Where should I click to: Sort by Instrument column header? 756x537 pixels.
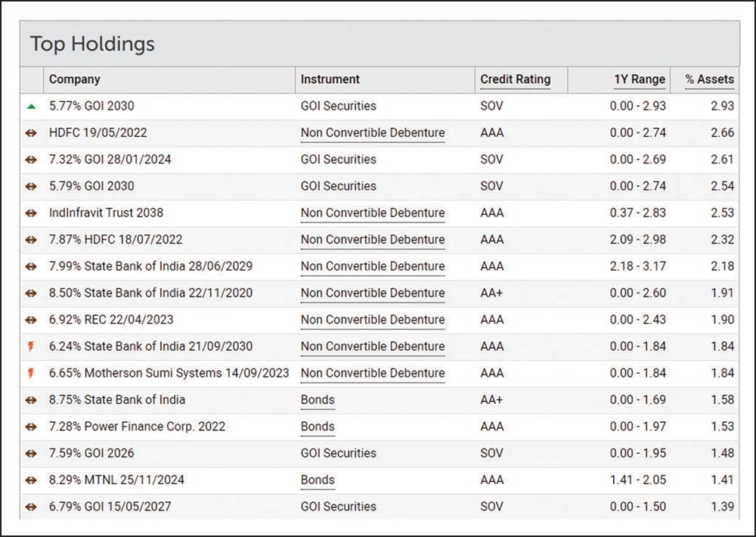330,79
